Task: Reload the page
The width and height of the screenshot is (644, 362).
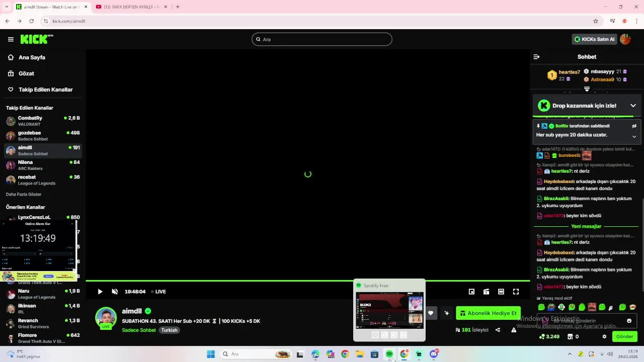Action: (31, 21)
